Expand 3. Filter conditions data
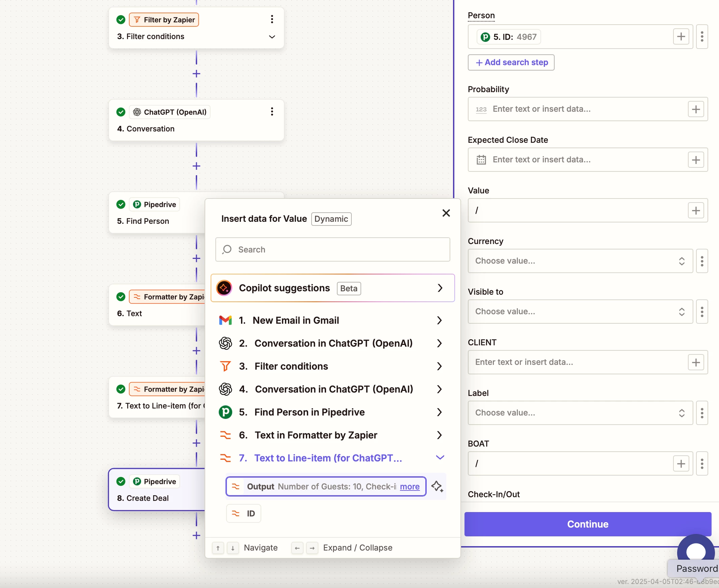Image resolution: width=719 pixels, height=588 pixels. (332, 367)
